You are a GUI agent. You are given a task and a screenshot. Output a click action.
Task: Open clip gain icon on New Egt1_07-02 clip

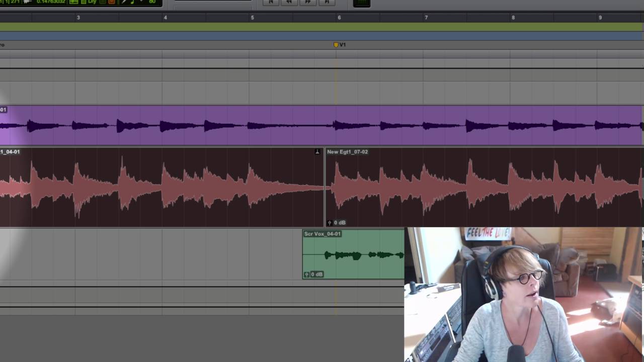click(330, 223)
